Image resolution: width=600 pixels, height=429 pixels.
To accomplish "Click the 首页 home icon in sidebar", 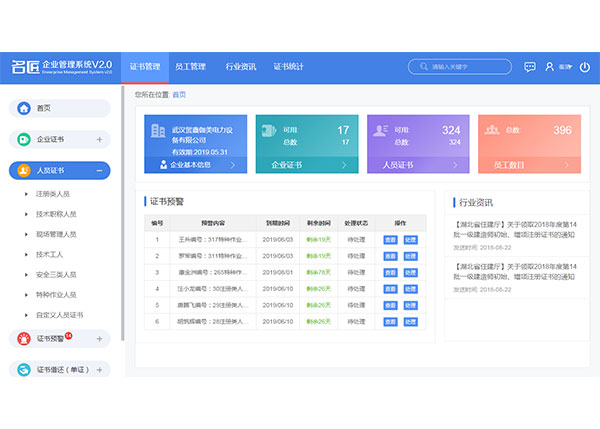I will pos(22,108).
